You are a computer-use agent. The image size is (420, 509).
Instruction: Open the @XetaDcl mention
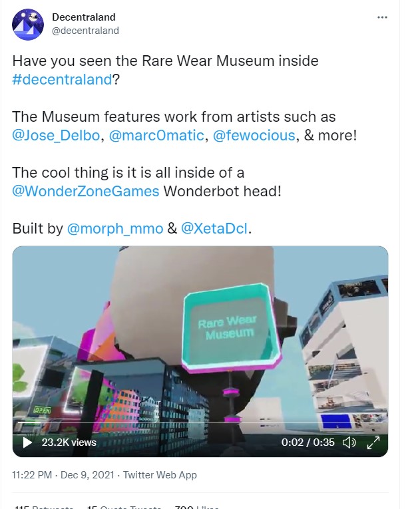(214, 228)
